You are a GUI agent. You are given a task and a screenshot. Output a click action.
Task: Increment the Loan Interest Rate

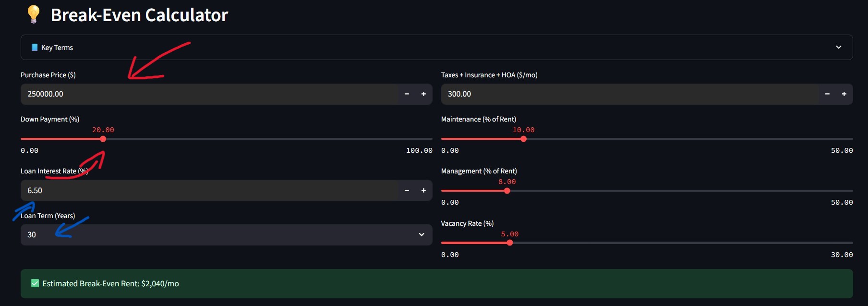pyautogui.click(x=423, y=191)
